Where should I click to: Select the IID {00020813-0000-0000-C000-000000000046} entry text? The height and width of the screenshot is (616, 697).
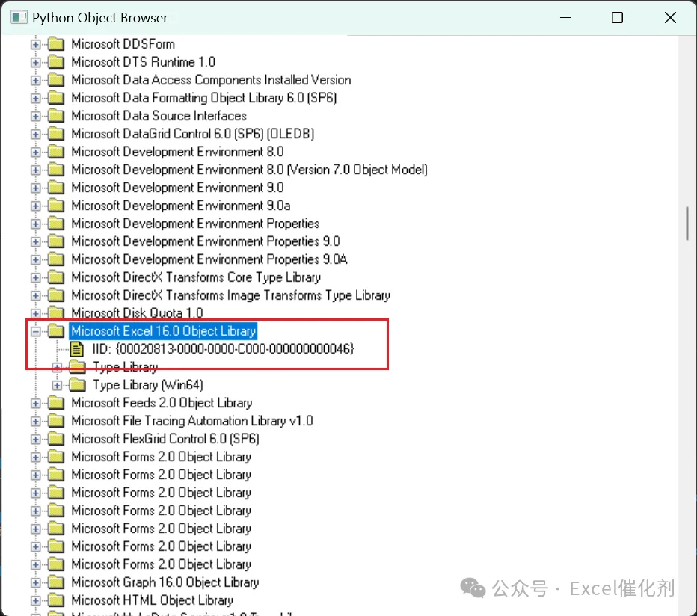pyautogui.click(x=223, y=349)
